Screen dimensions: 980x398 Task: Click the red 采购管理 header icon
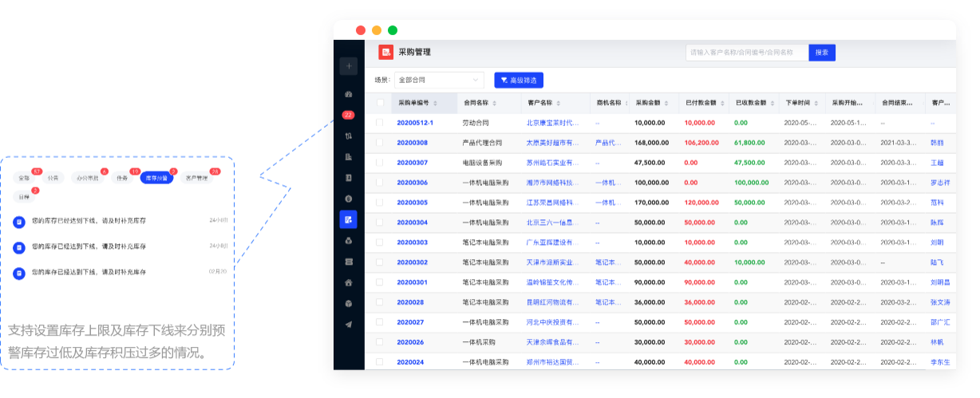pos(385,52)
